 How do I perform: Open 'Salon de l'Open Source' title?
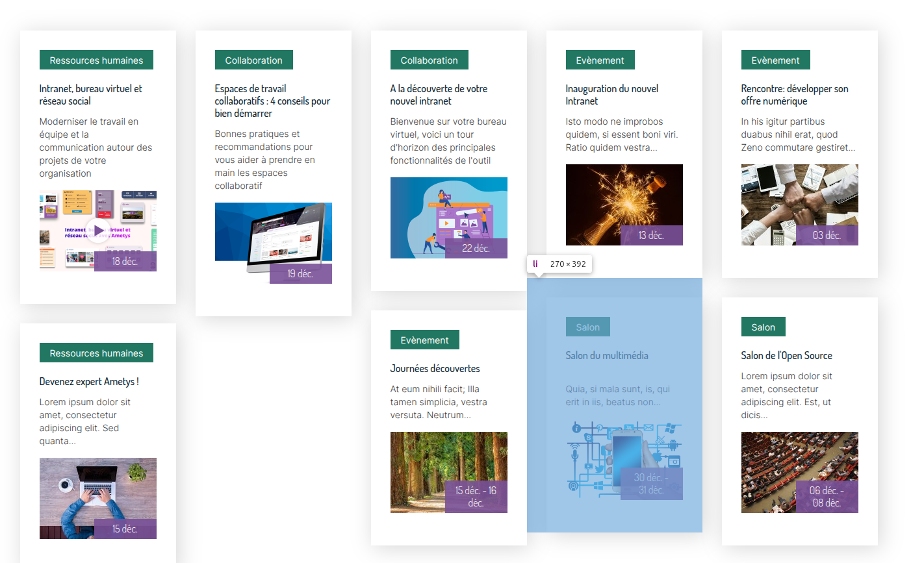coord(786,356)
